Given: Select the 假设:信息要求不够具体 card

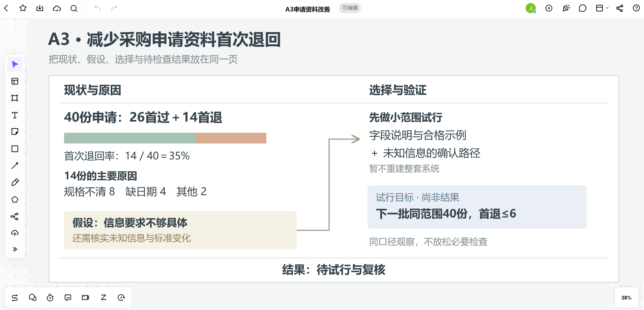Looking at the screenshot, I should (x=180, y=230).
